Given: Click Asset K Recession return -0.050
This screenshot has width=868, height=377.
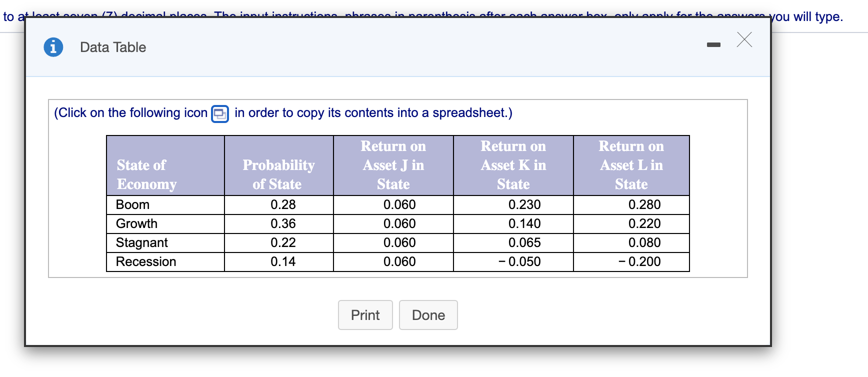Looking at the screenshot, I should click(x=519, y=262).
